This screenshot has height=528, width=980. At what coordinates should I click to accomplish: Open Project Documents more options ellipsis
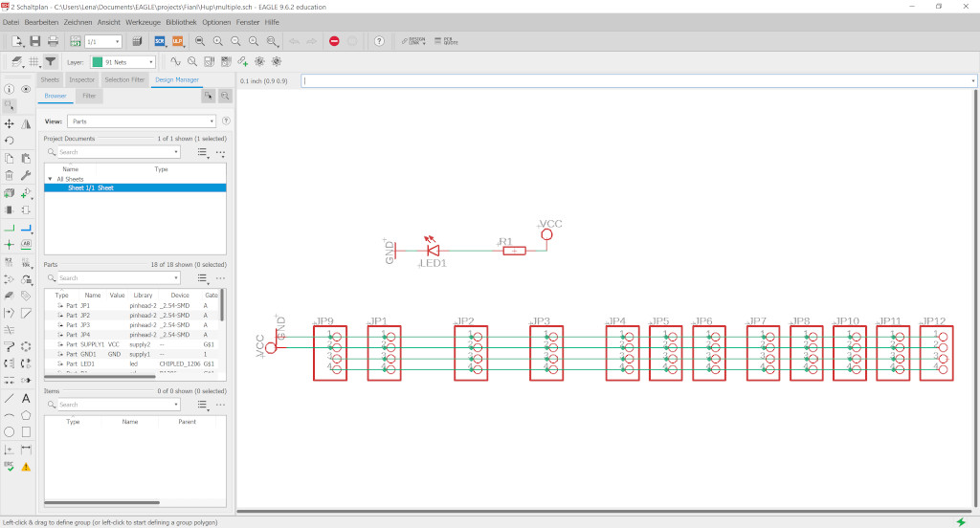(x=220, y=152)
